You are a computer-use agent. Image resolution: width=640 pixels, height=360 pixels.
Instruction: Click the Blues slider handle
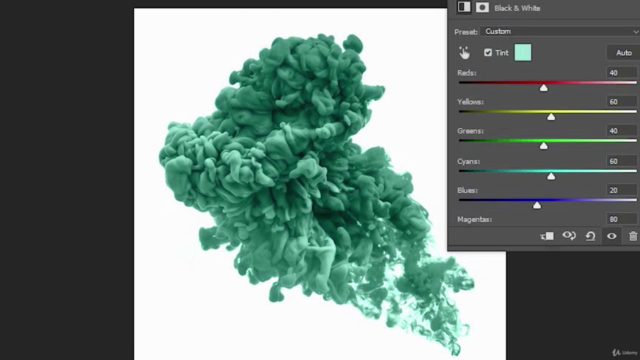(x=537, y=205)
